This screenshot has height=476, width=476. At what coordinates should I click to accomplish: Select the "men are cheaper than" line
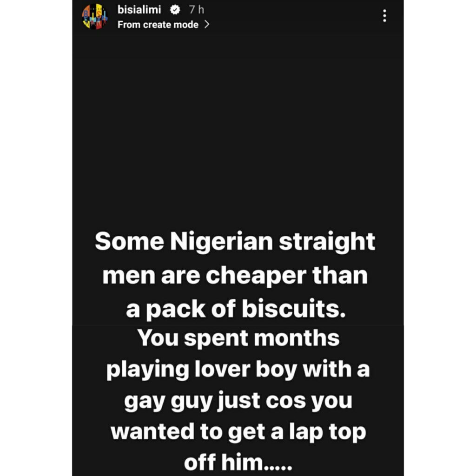(235, 276)
